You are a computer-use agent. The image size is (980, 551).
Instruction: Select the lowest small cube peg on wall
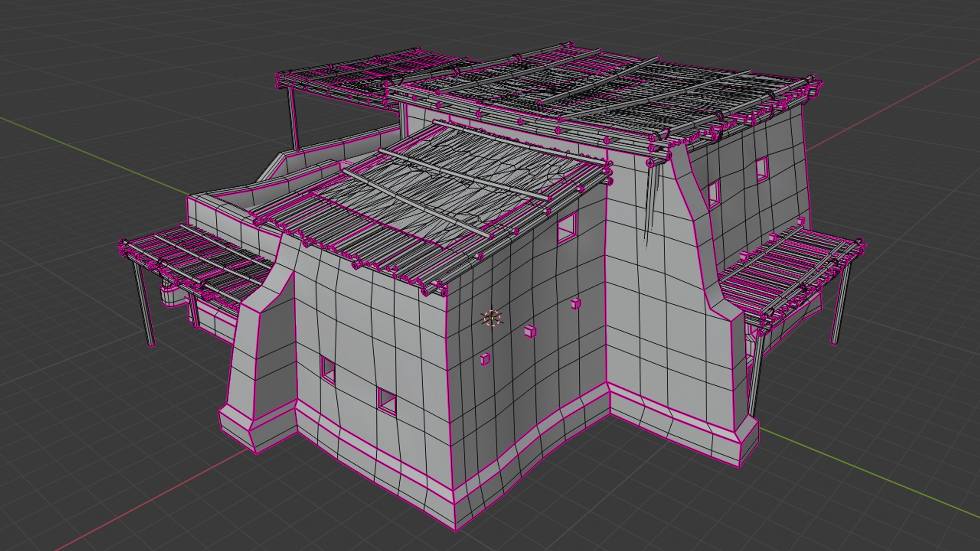tap(485, 358)
